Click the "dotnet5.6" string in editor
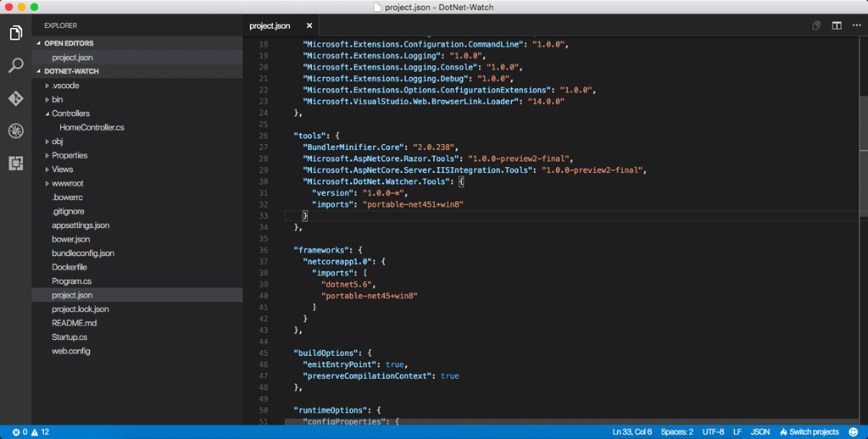Viewport: 868px width, 439px height. [x=346, y=285]
